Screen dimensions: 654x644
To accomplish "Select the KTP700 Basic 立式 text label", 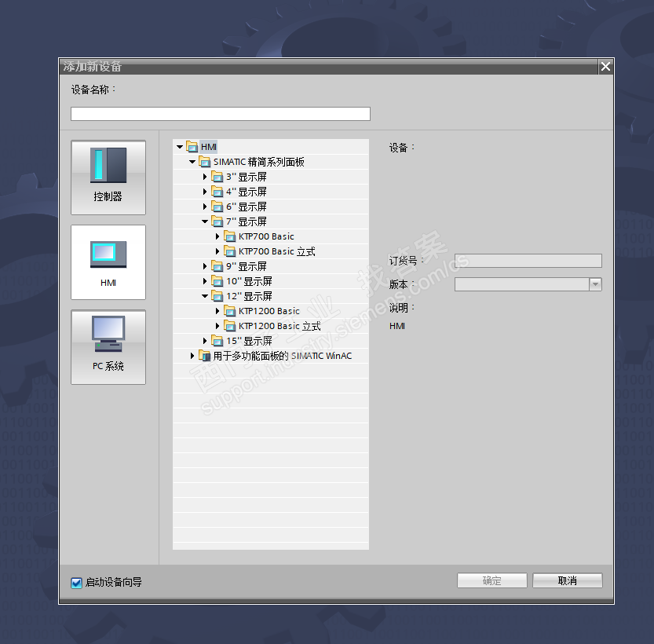I will tap(276, 251).
